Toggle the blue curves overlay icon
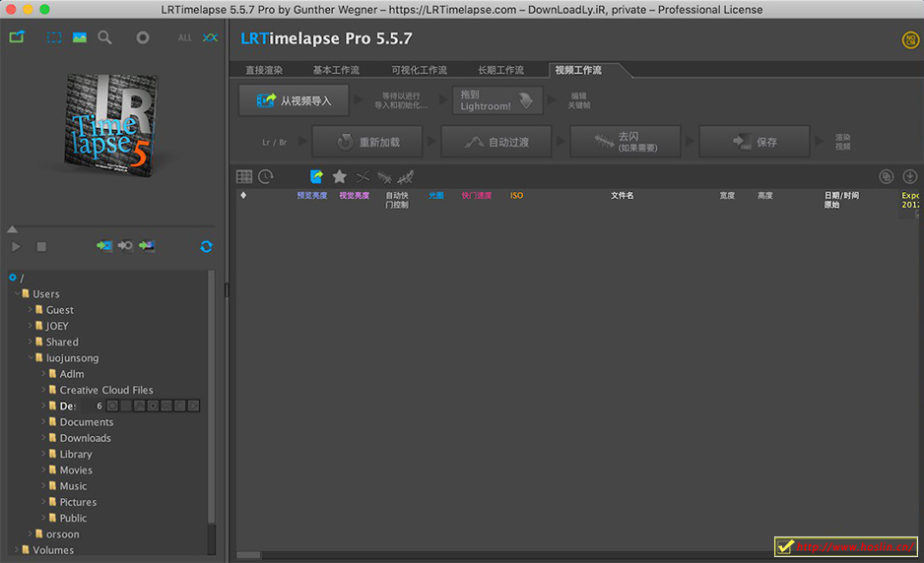This screenshot has height=563, width=924. [x=210, y=37]
